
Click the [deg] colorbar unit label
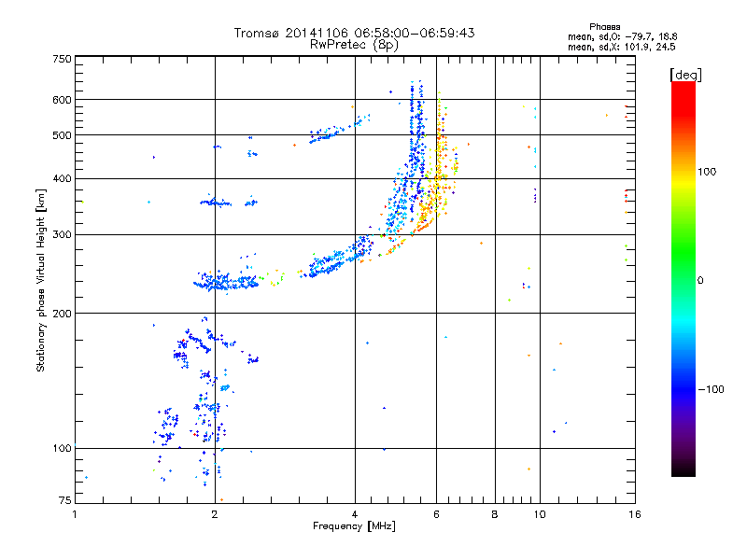coord(686,74)
